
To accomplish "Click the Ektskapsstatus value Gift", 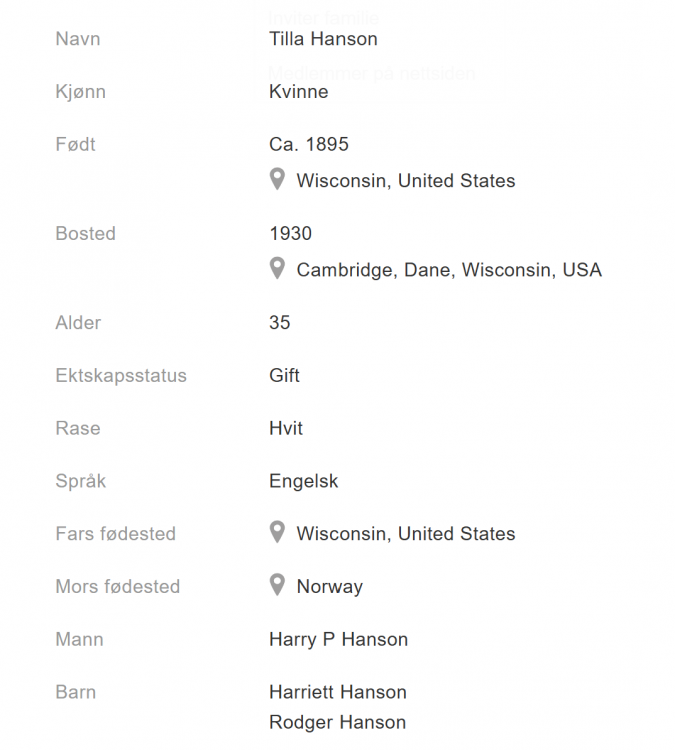I will (x=284, y=376).
